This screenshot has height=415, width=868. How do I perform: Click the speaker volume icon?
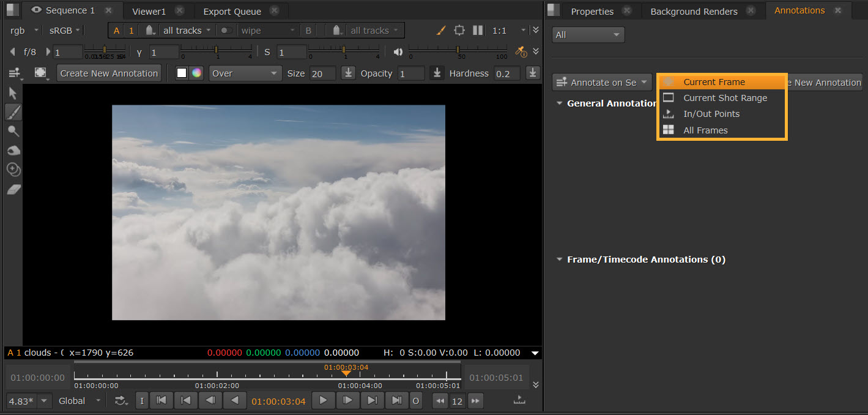(x=398, y=52)
